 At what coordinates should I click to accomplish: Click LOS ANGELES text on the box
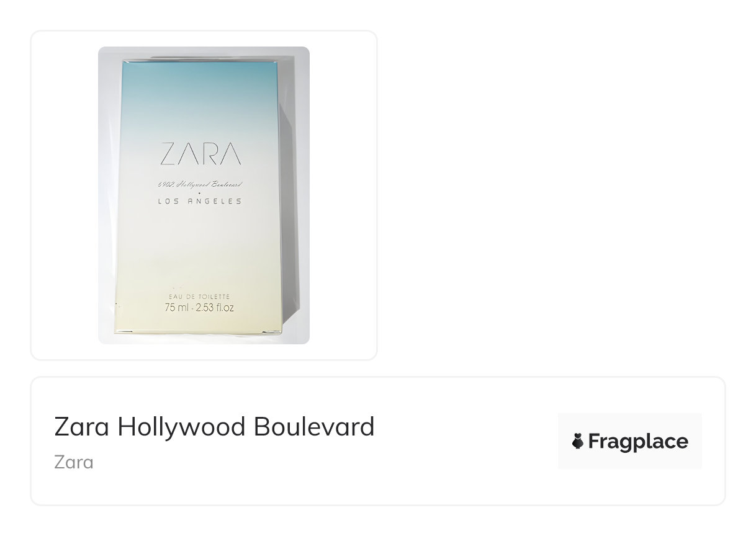[x=200, y=201]
